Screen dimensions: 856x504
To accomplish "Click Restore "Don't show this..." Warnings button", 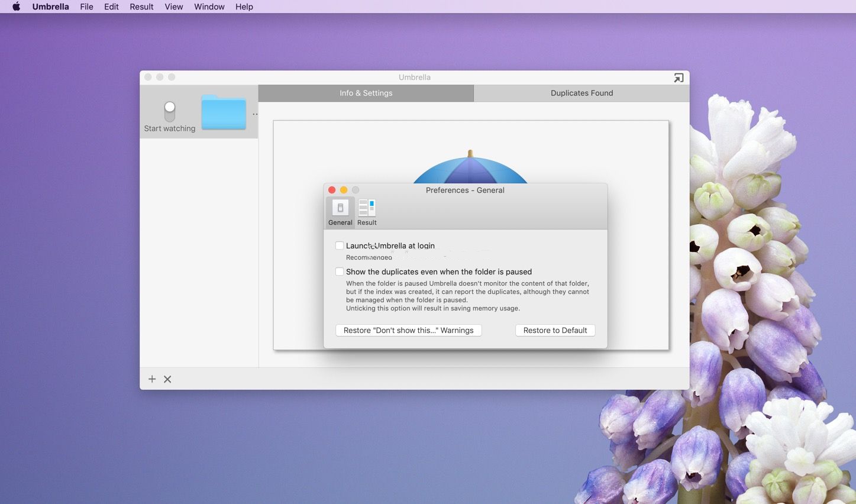I will pos(409,330).
